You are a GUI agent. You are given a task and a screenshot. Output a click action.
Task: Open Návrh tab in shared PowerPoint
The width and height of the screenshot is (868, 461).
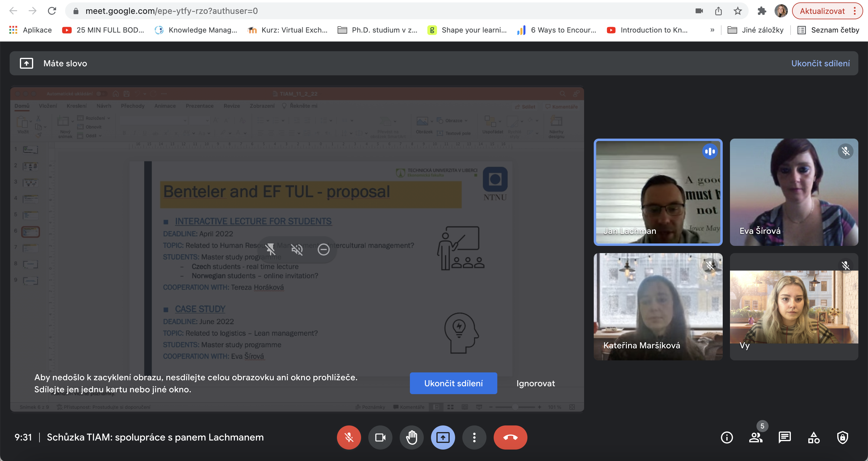104,106
